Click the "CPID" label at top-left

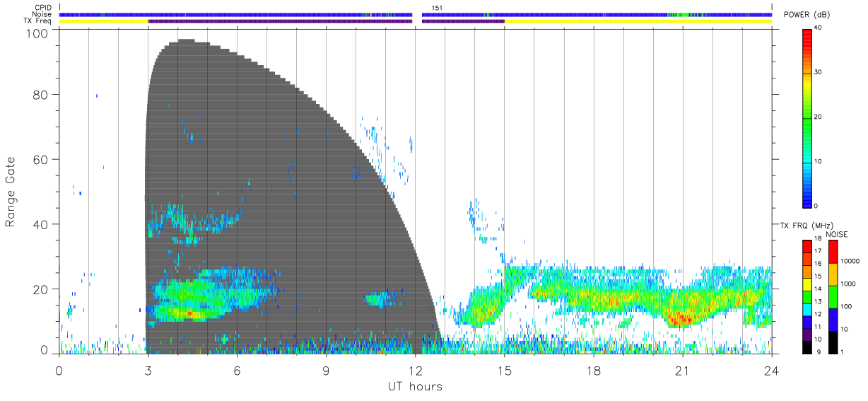42,7
